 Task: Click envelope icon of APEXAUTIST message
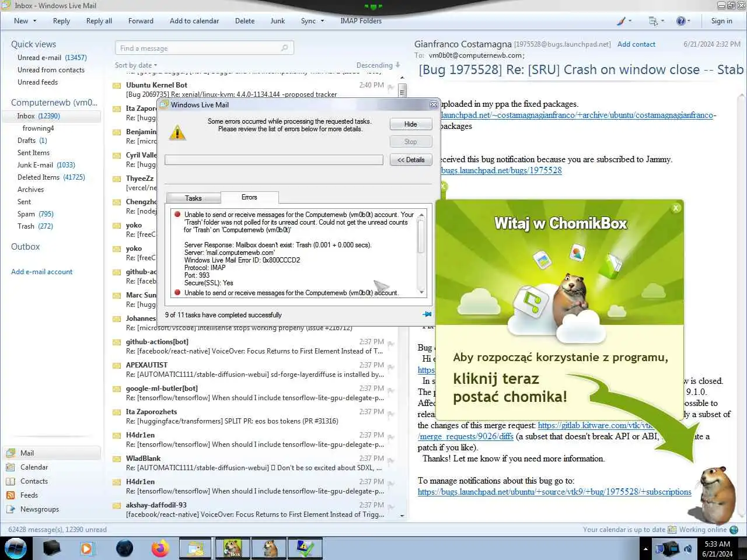[117, 365]
